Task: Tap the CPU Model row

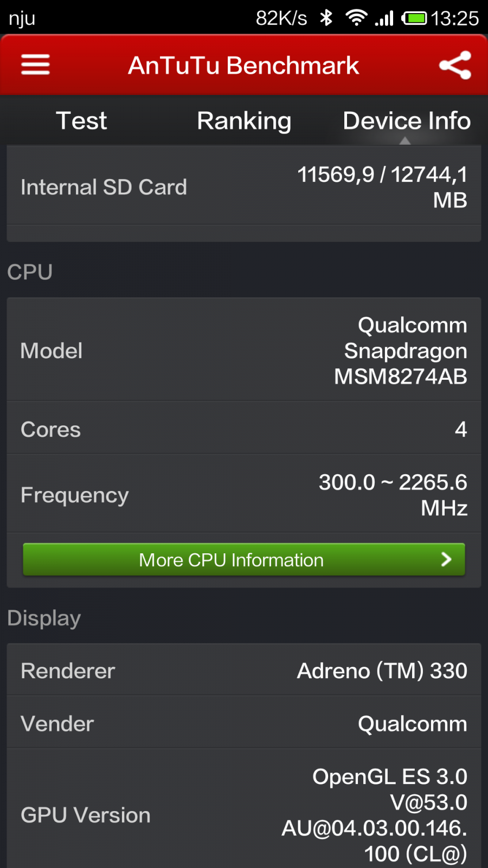Action: click(x=244, y=350)
